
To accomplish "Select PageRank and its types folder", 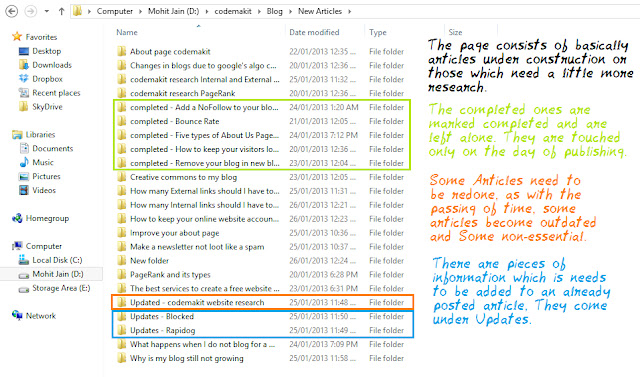I will click(170, 275).
